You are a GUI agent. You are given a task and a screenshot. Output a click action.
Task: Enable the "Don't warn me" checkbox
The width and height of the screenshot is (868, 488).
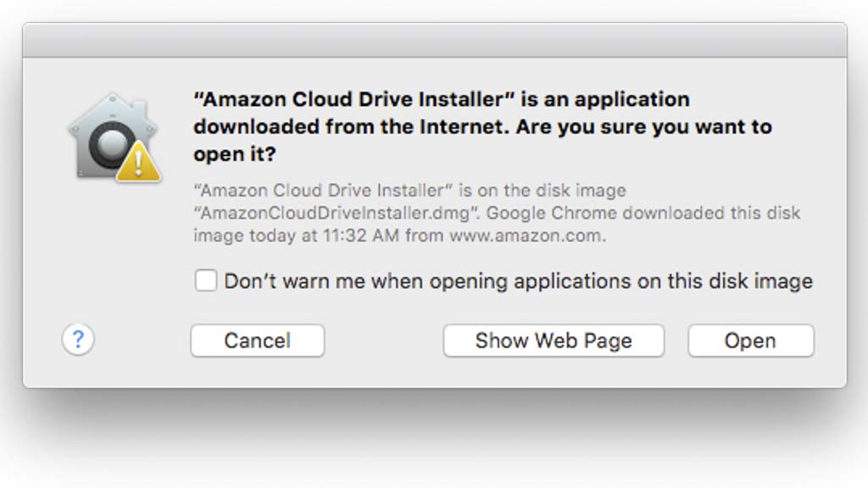[206, 280]
